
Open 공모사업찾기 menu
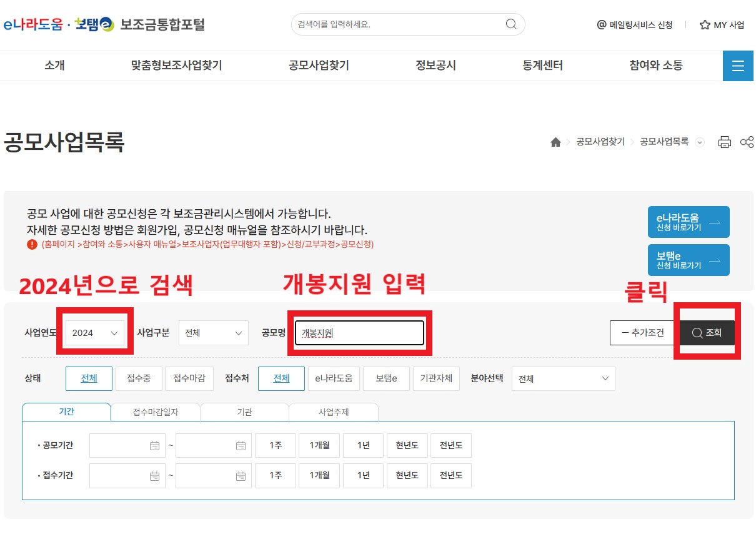pyautogui.click(x=319, y=66)
